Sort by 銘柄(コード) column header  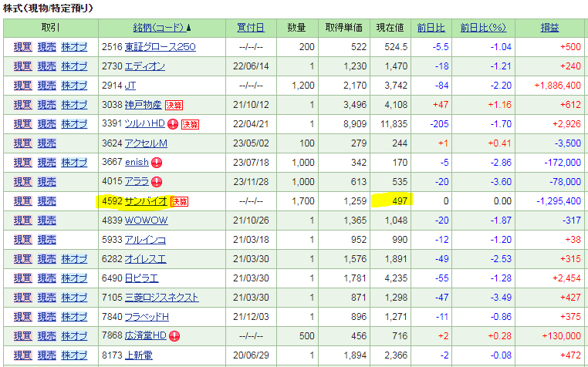pos(160,28)
